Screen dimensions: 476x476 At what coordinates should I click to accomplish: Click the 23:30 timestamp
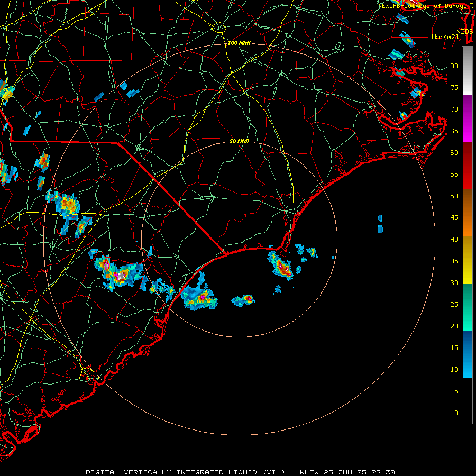(383, 472)
